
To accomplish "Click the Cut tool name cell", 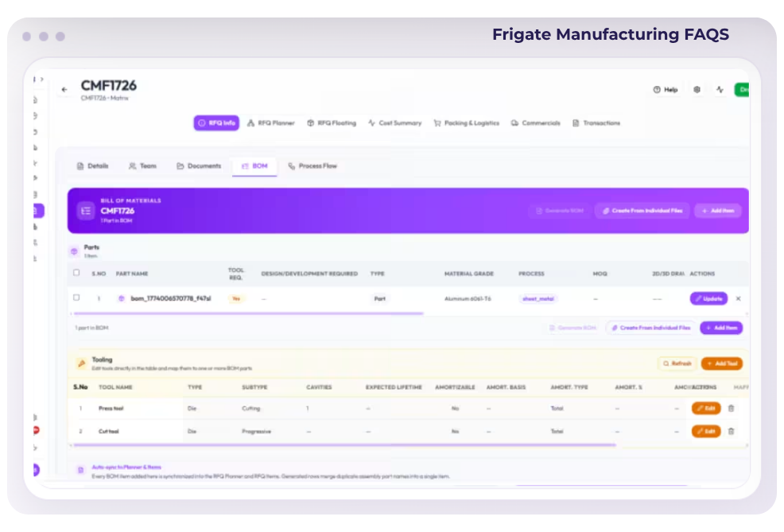I will [108, 432].
